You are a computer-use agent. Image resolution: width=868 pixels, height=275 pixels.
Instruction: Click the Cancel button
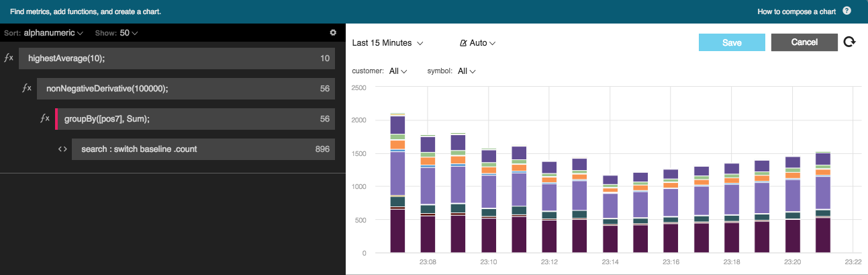[804, 42]
